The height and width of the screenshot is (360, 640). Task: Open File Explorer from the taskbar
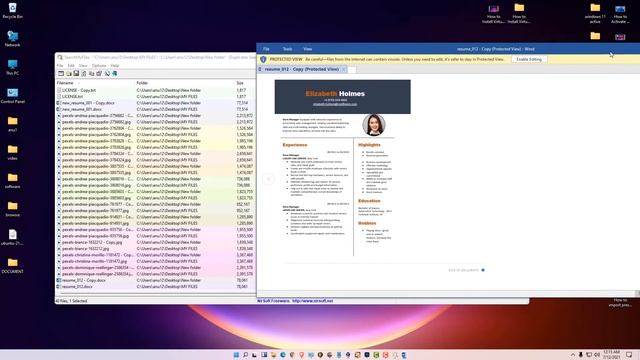273,355
